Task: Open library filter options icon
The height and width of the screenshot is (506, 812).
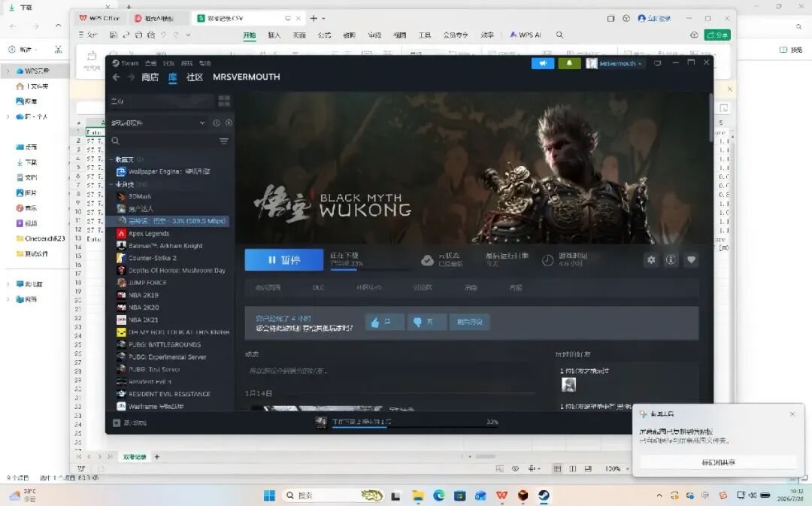Action: click(224, 141)
